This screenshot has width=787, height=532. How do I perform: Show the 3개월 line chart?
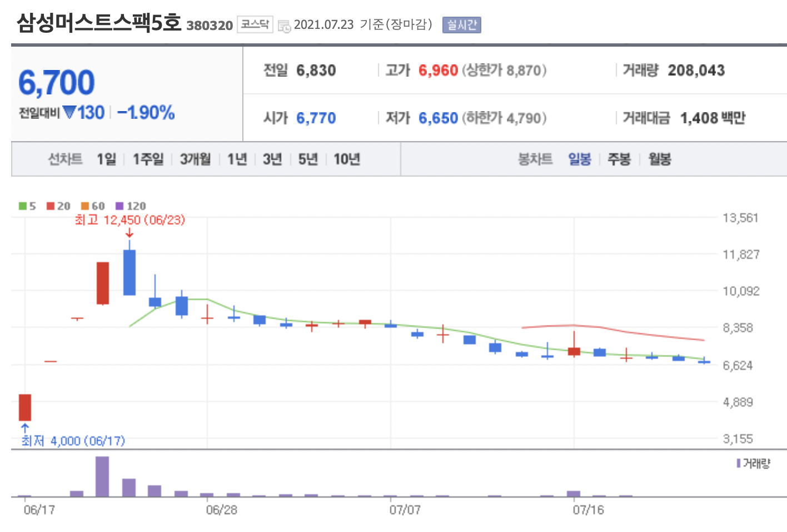pos(196,159)
